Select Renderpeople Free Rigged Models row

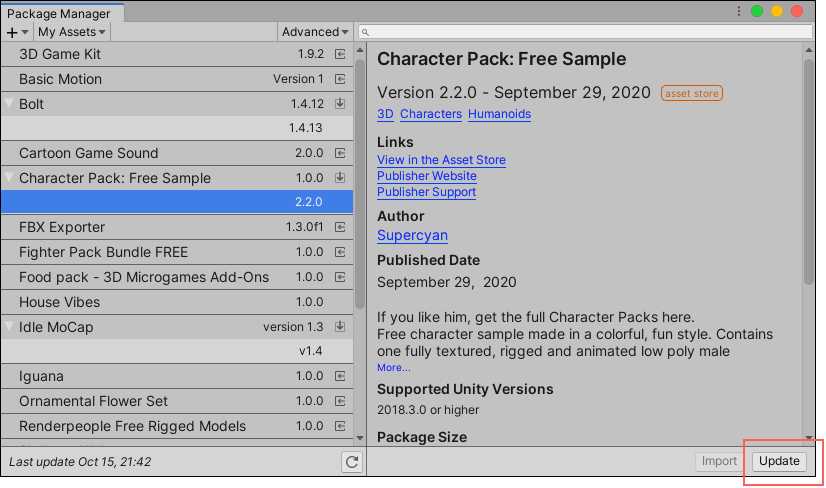(177, 426)
